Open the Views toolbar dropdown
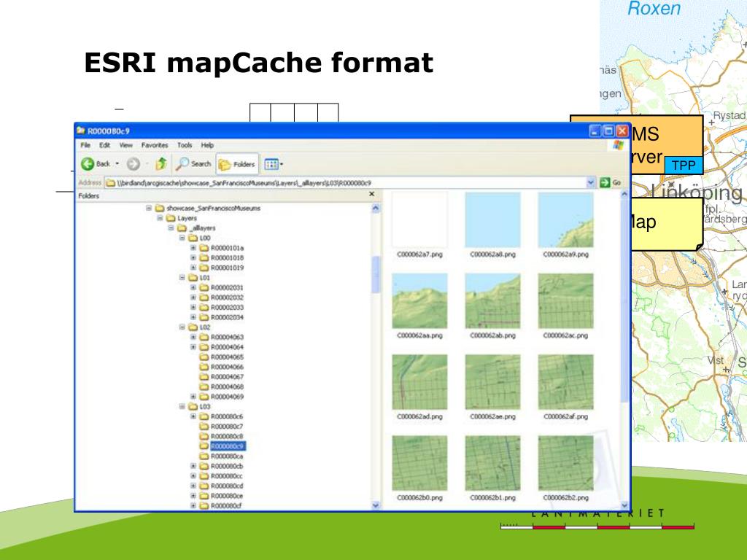Image resolution: width=747 pixels, height=560 pixels. 274,164
